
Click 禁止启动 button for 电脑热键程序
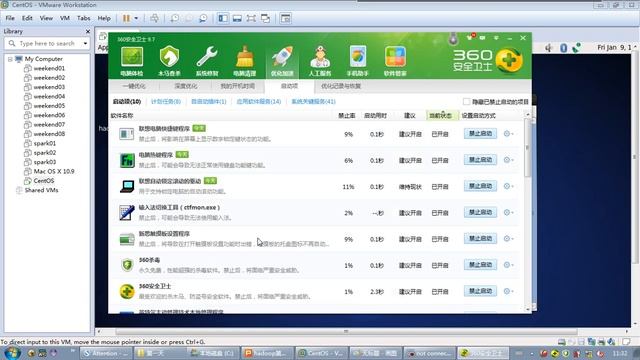pos(480,160)
